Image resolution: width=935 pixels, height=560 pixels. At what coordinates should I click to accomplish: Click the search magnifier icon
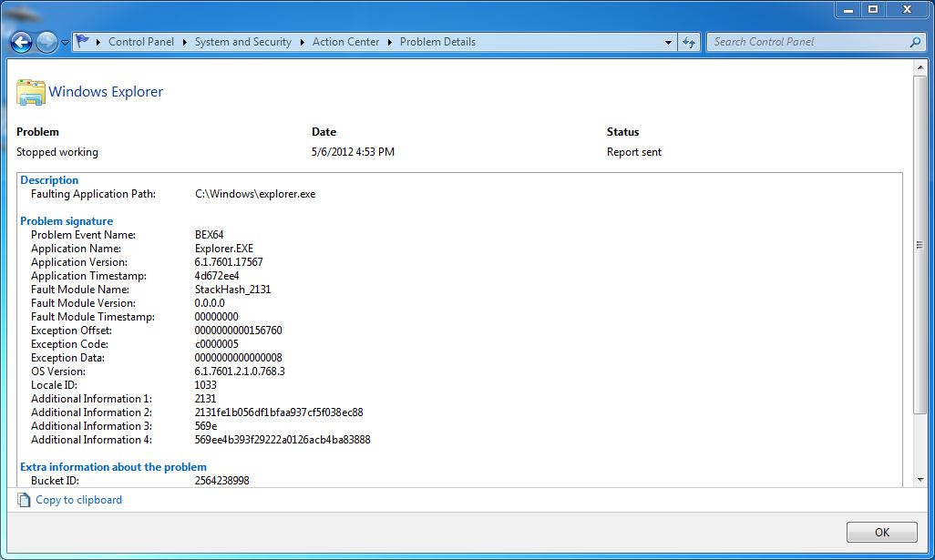tap(915, 42)
